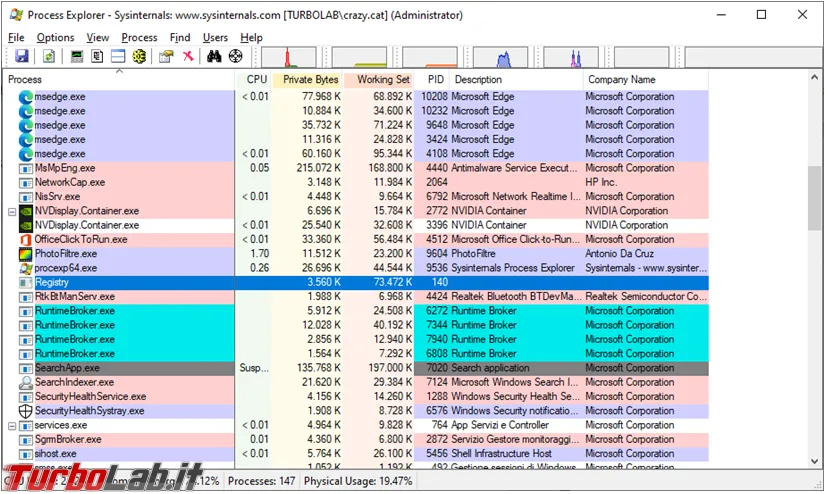This screenshot has height=494, width=827.
Task: Open the View menu
Action: click(x=98, y=37)
